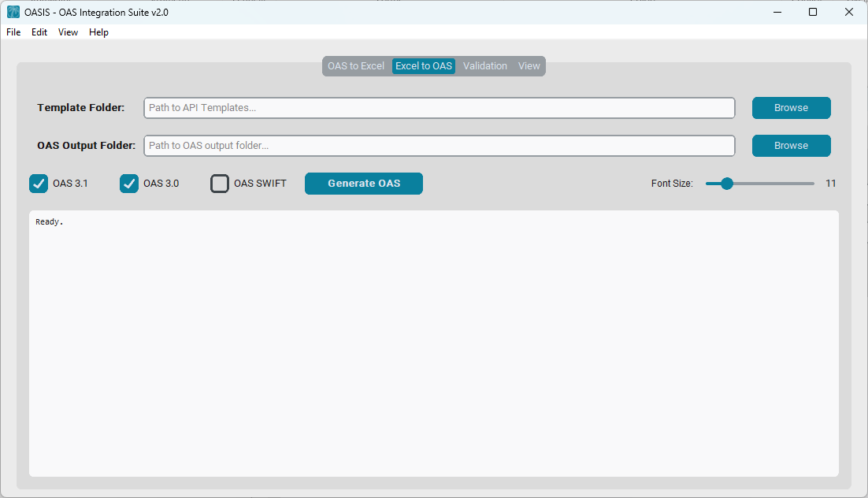This screenshot has width=868, height=498.
Task: Click the log area showing Ready
Action: (433, 343)
